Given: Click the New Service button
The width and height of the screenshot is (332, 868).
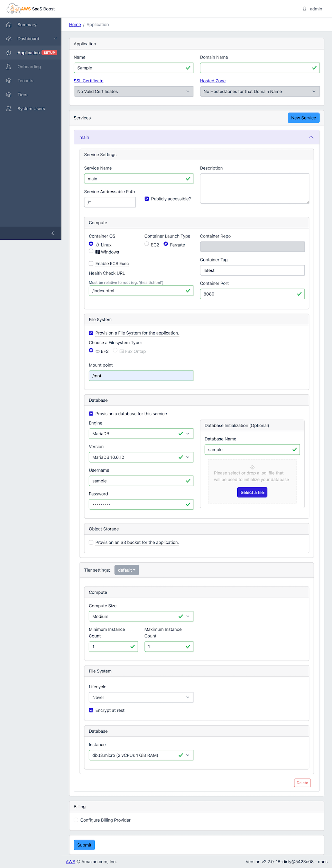Looking at the screenshot, I should [303, 118].
